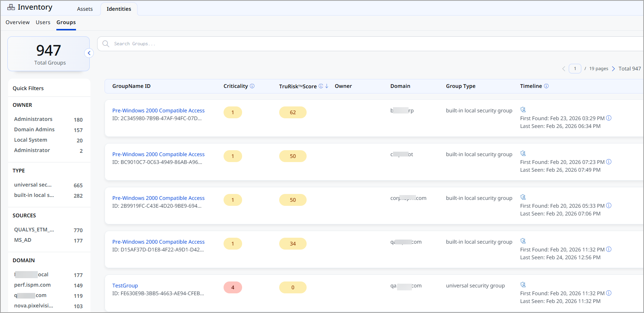Click the source icon in the TestGroup row

tap(523, 285)
